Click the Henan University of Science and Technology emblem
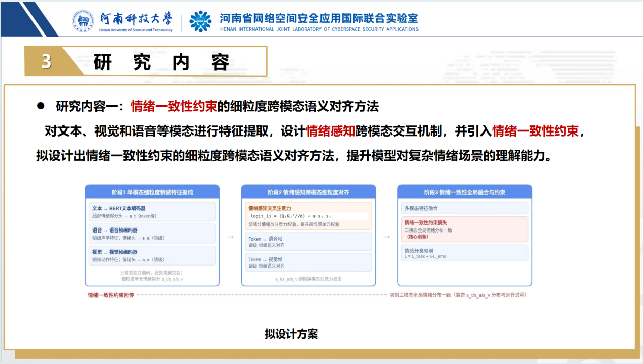The height and width of the screenshot is (364, 643). click(x=83, y=21)
